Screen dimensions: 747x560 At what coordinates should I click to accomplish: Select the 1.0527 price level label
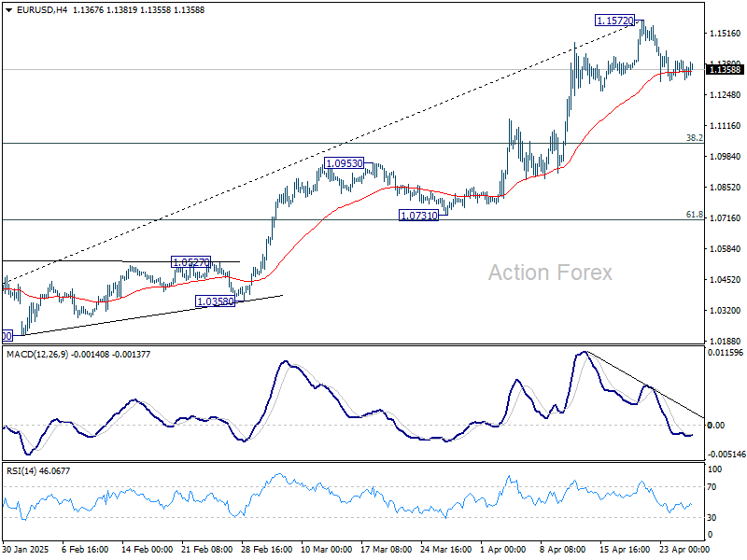coord(191,261)
